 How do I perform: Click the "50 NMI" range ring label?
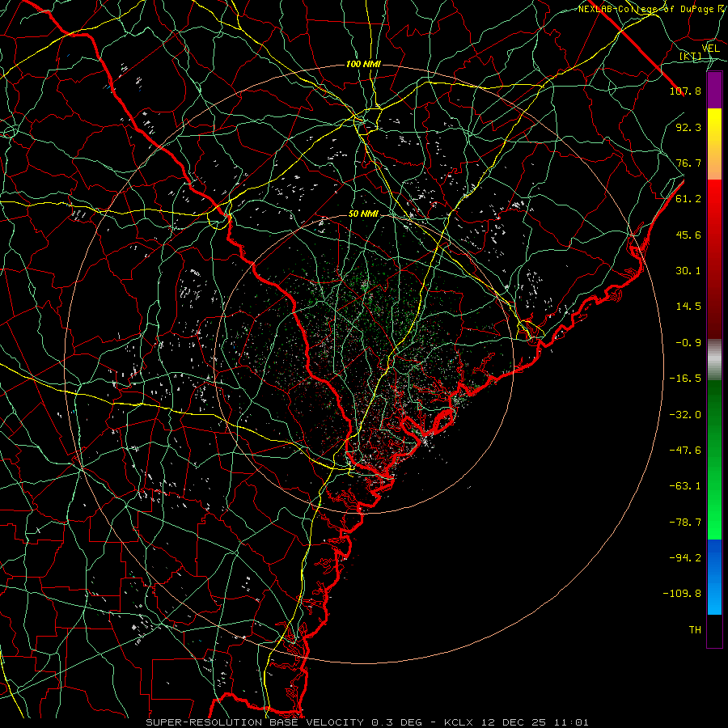363,214
